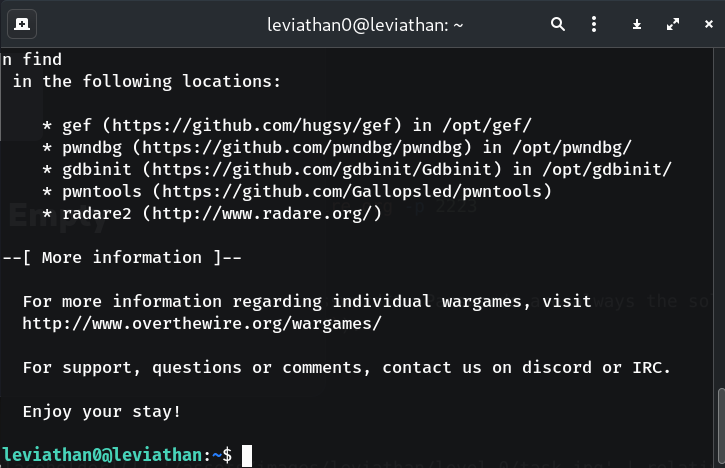
Task: Click the cursor at the shell prompt
Action: (x=246, y=456)
